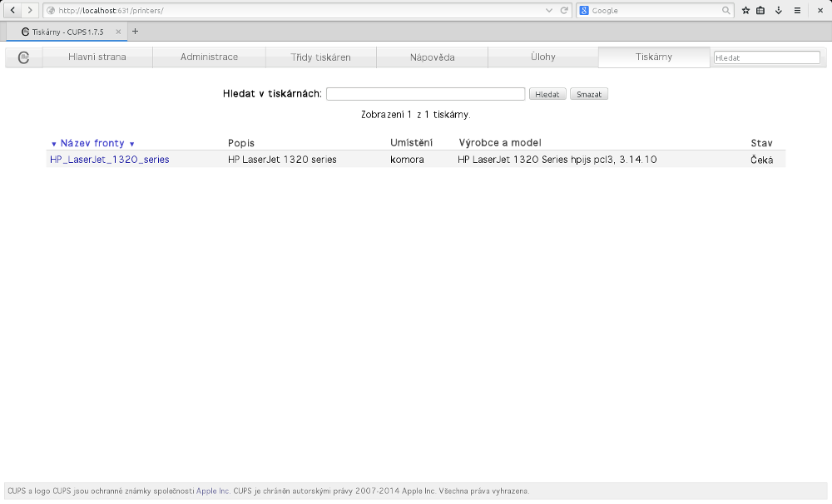Open the HP_LaserJet_1320_series printer link
This screenshot has height=504, width=832.
[109, 160]
